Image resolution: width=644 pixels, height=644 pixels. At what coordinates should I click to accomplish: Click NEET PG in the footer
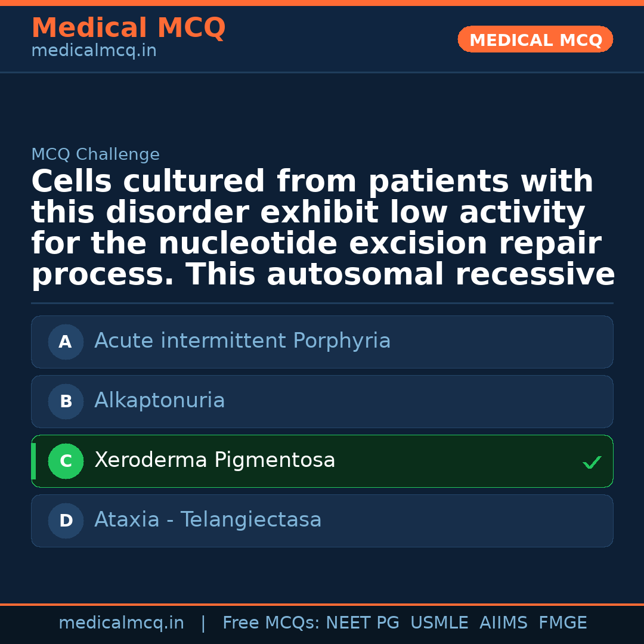(x=363, y=623)
